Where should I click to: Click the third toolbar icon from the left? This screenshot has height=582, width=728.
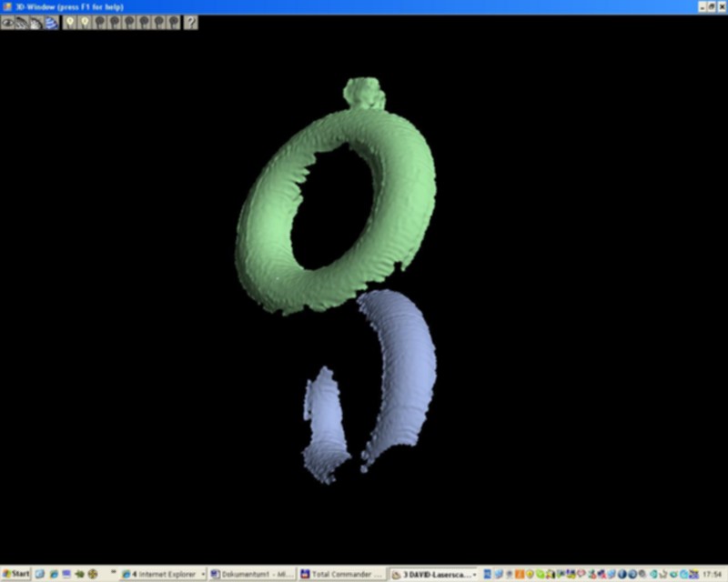(36, 22)
